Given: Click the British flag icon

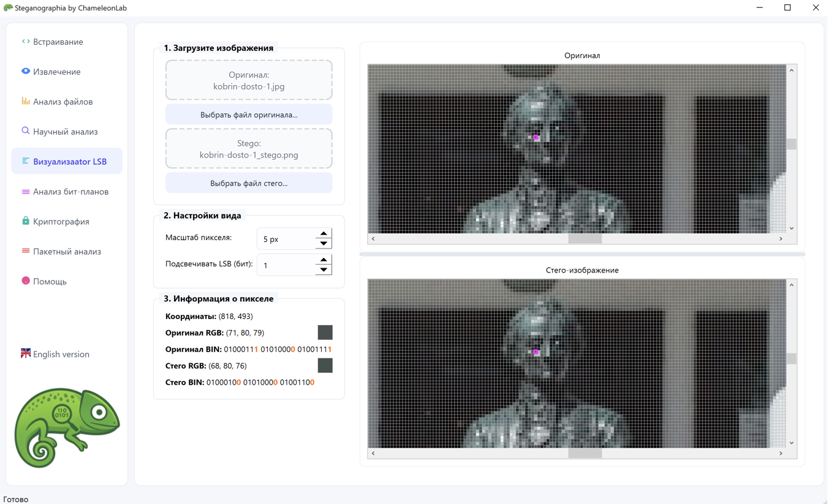Looking at the screenshot, I should click(x=26, y=353).
